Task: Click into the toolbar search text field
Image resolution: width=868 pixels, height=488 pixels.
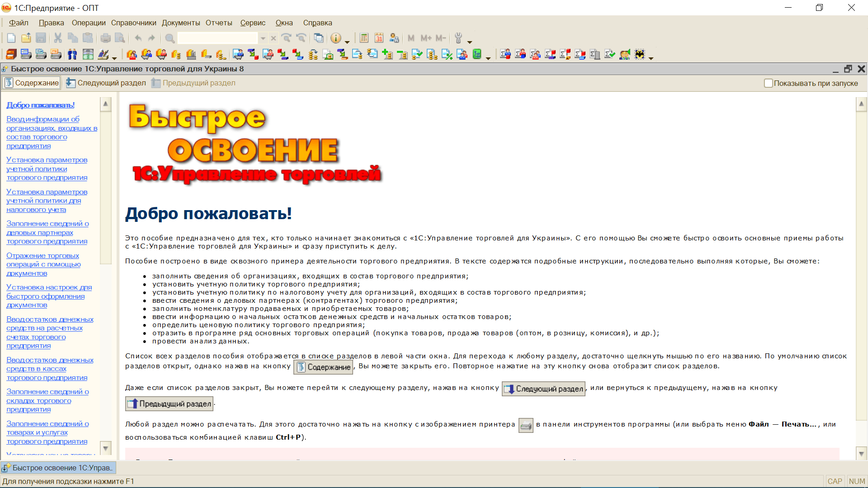Action: (217, 38)
